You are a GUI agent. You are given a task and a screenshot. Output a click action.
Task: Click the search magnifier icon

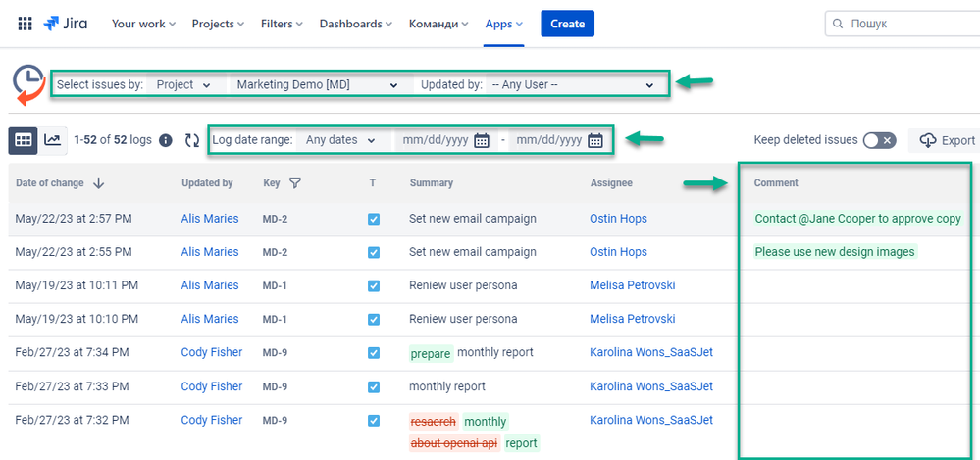(838, 24)
